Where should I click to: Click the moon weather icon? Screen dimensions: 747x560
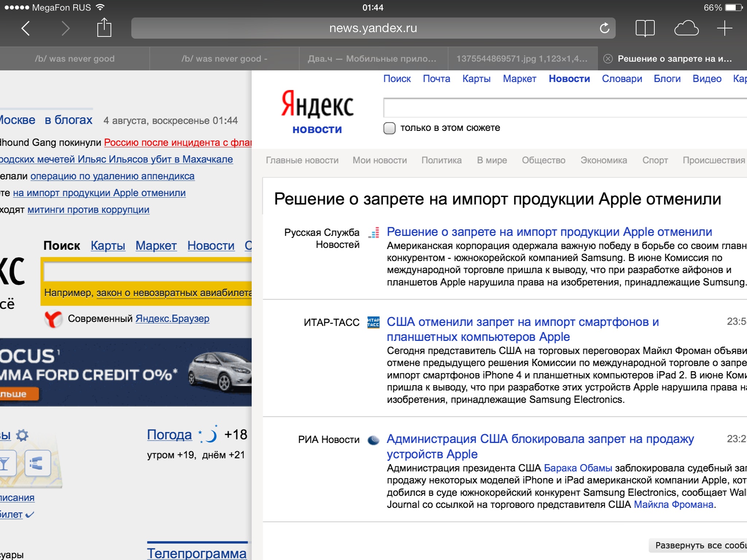coord(208,435)
